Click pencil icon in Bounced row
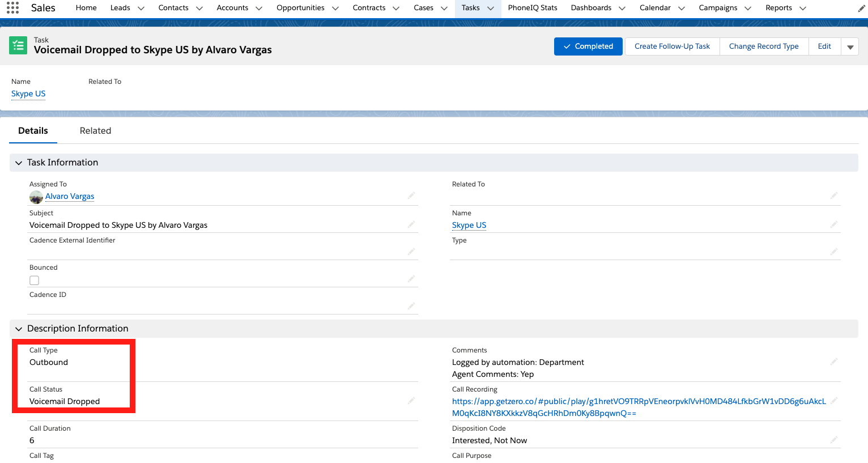This screenshot has height=463, width=868. (411, 279)
